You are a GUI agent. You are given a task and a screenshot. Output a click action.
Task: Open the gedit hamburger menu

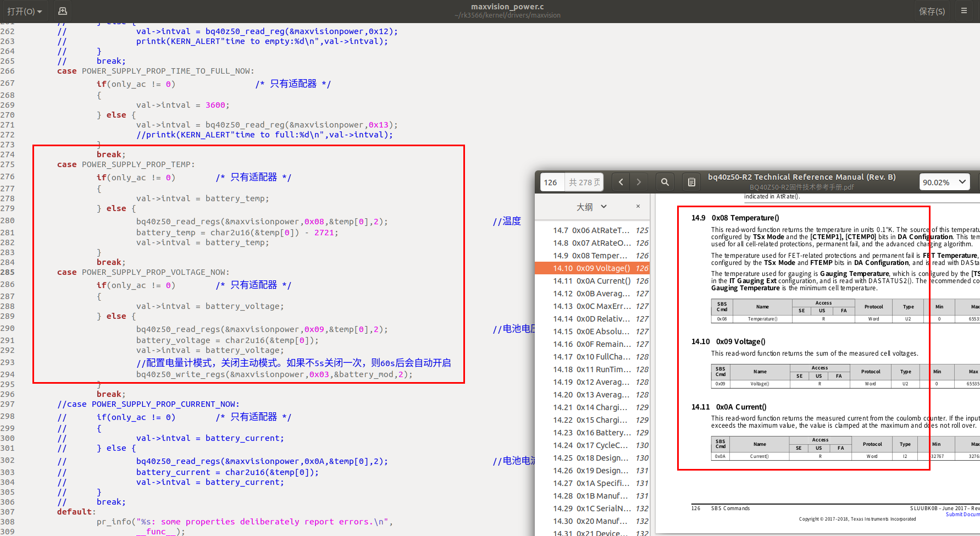(x=964, y=11)
